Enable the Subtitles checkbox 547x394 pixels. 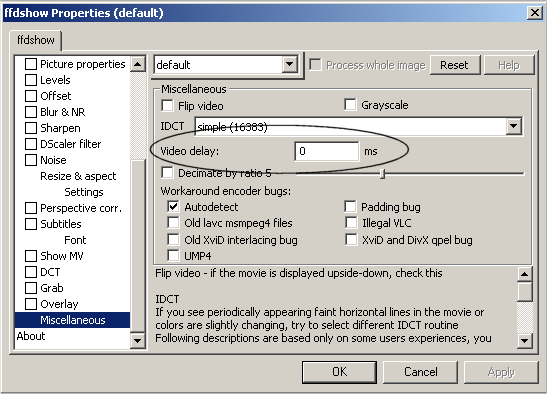[31, 224]
